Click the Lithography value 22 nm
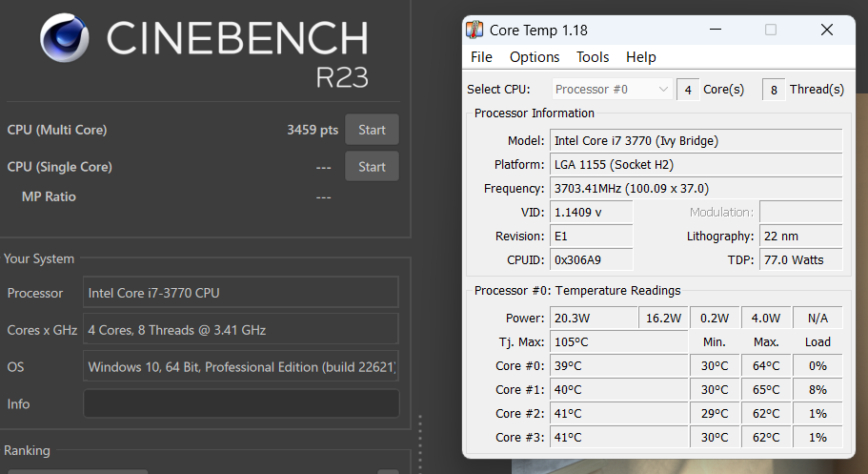The image size is (868, 474). [801, 237]
